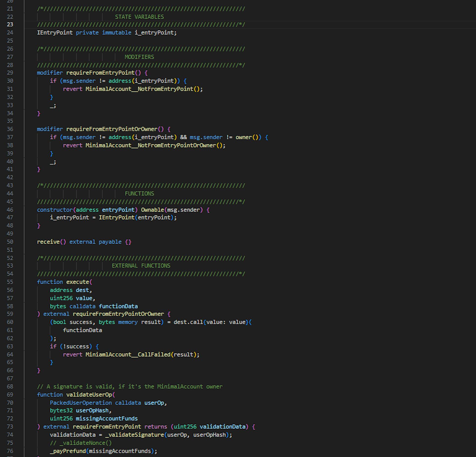
Task: Click the EXTERNAL FUNCTIONS comment heading
Action: click(x=141, y=266)
